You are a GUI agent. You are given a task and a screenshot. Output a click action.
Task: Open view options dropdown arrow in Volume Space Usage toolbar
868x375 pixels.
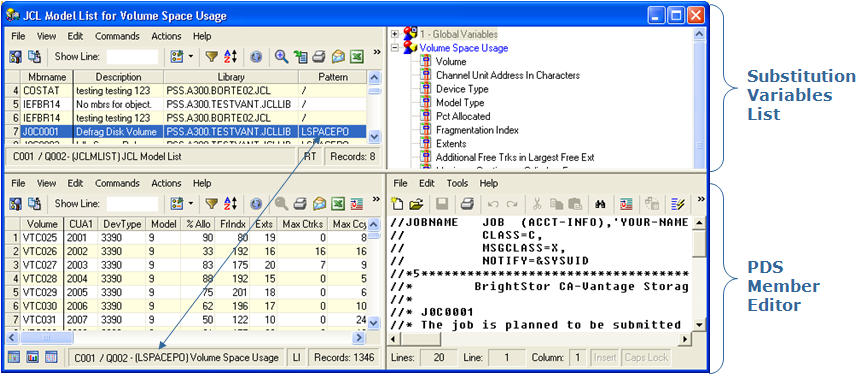coord(191,204)
